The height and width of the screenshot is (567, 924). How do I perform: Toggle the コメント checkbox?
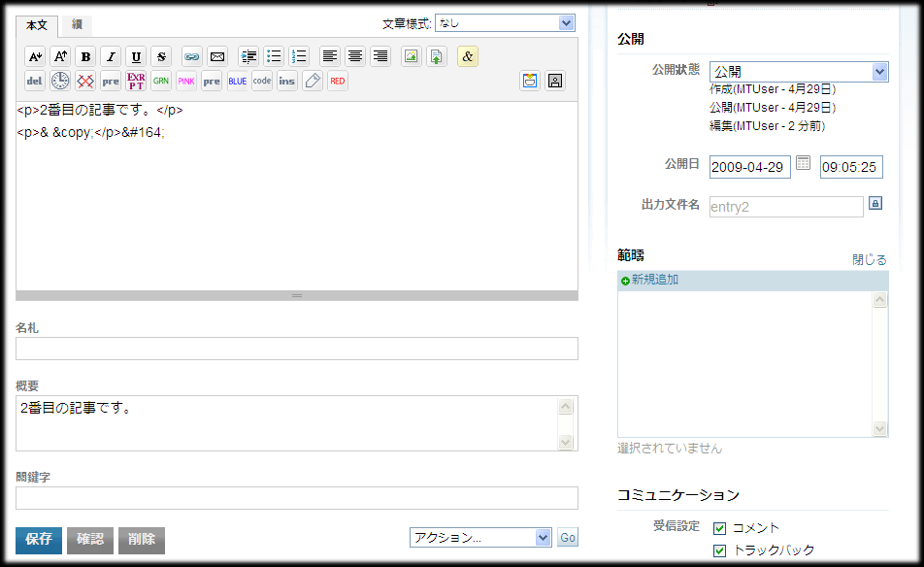(719, 528)
